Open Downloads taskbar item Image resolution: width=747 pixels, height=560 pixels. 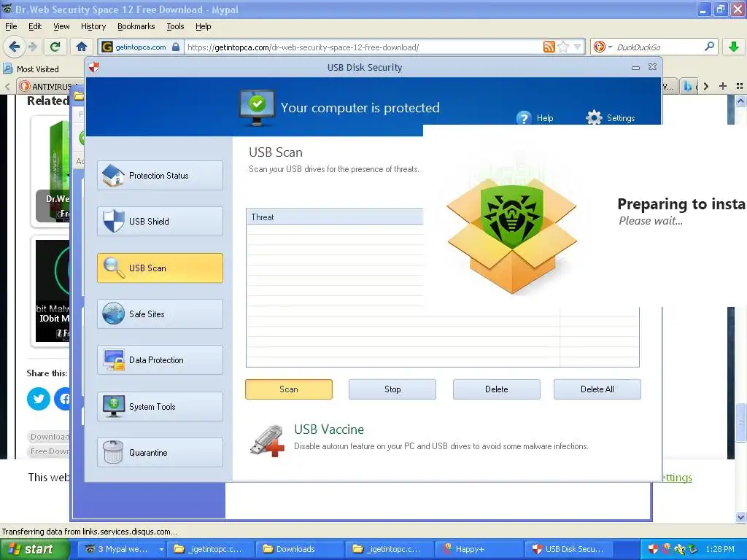[x=299, y=549]
